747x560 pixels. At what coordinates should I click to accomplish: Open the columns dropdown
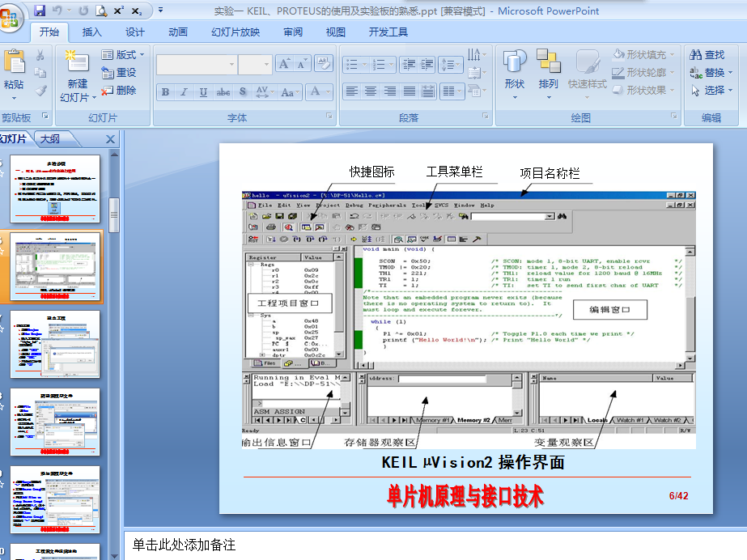pyautogui.click(x=452, y=91)
